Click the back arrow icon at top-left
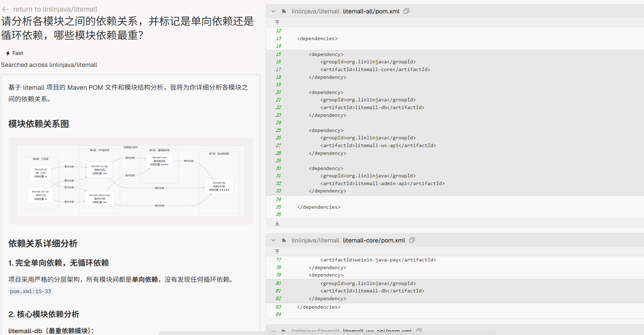 (x=5, y=9)
